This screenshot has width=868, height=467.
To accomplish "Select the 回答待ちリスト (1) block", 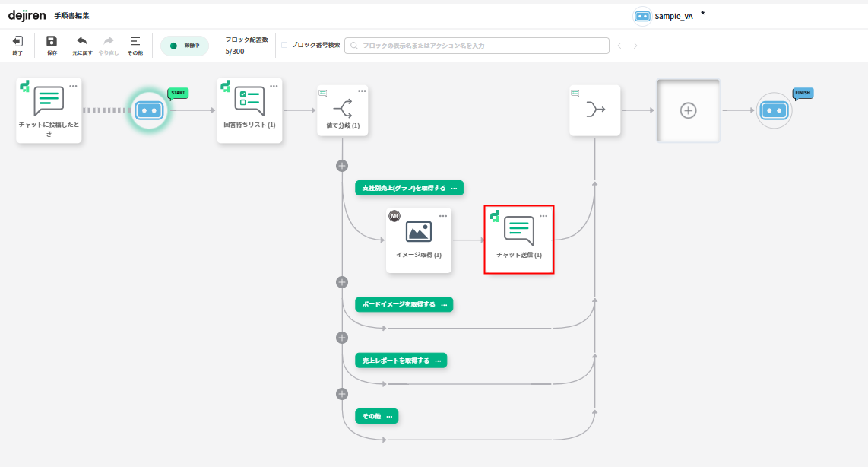I will [x=249, y=110].
